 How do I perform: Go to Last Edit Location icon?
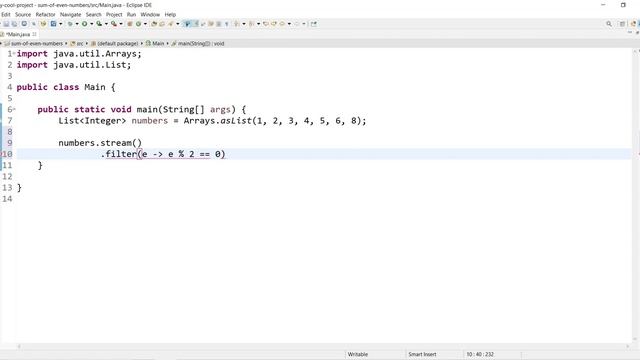(266, 24)
